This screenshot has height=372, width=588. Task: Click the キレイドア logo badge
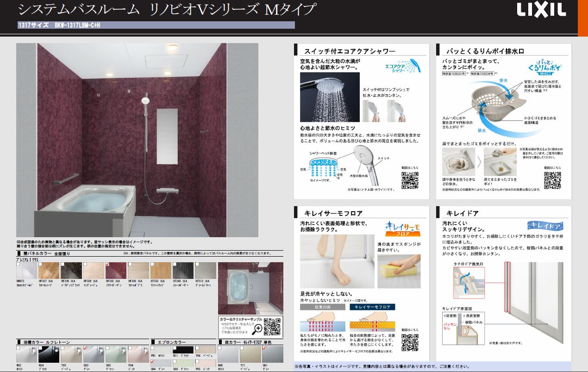544,226
